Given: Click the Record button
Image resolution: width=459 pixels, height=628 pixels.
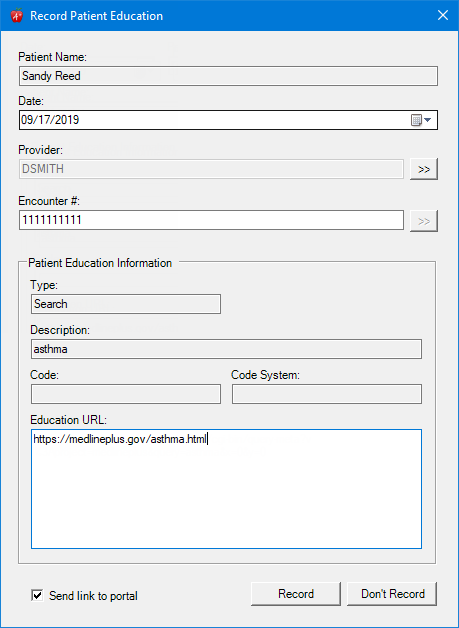Looking at the screenshot, I should 296,594.
